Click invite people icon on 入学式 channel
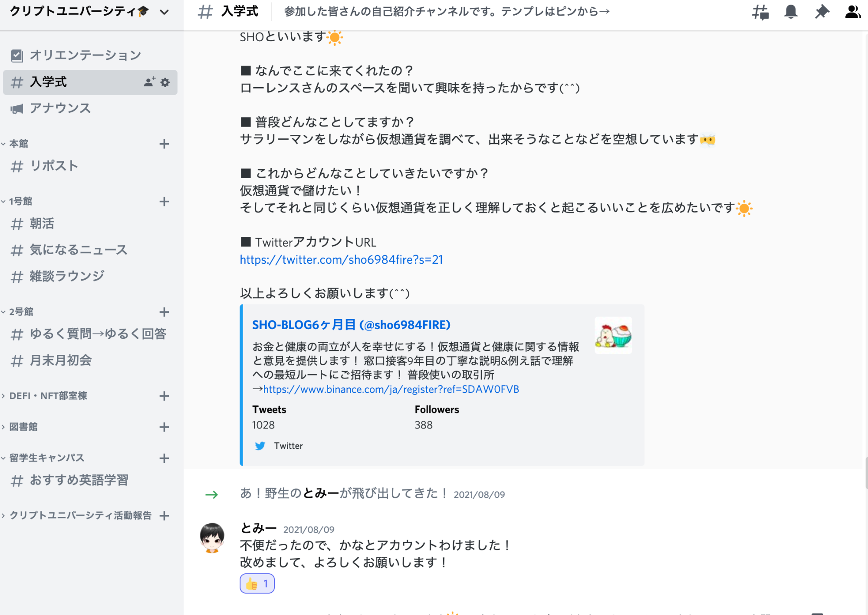The width and height of the screenshot is (868, 615). click(149, 82)
